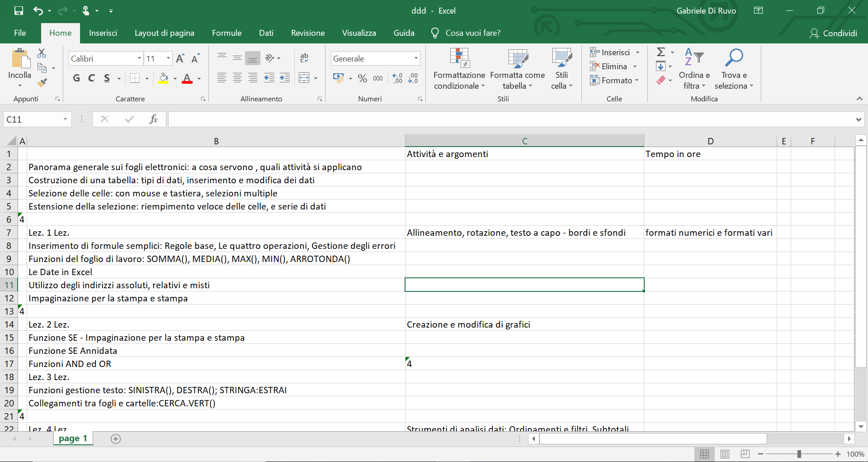Switch to the Inserisci tab

click(103, 33)
